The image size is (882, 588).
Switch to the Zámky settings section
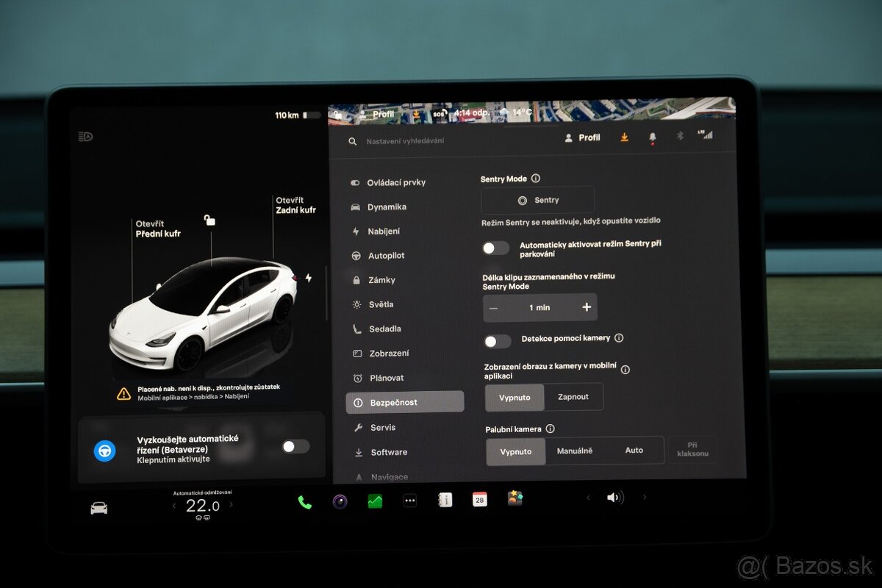pyautogui.click(x=381, y=280)
